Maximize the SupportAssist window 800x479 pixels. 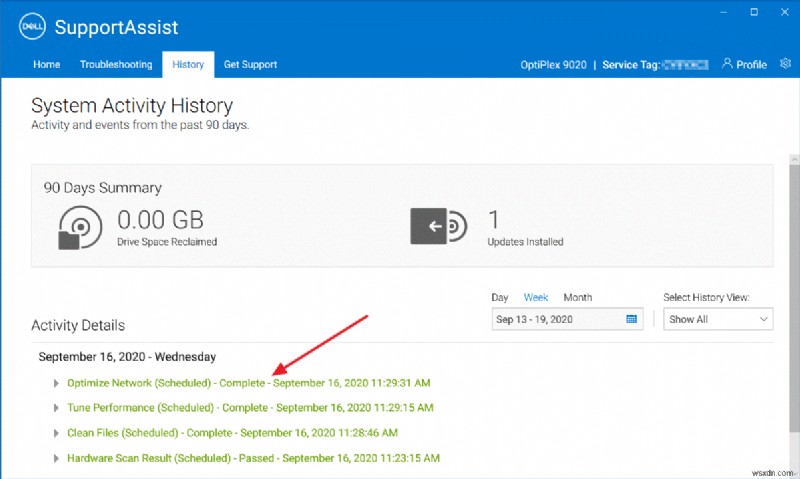pyautogui.click(x=754, y=12)
